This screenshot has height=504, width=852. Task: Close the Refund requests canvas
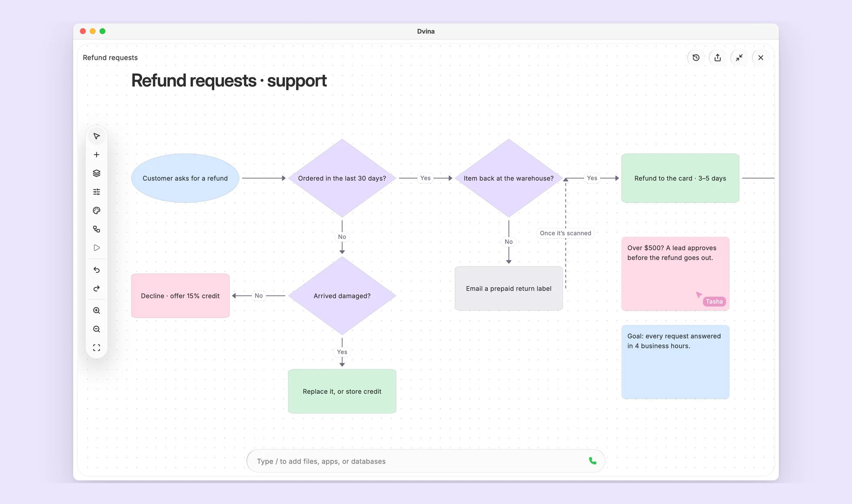click(x=761, y=57)
